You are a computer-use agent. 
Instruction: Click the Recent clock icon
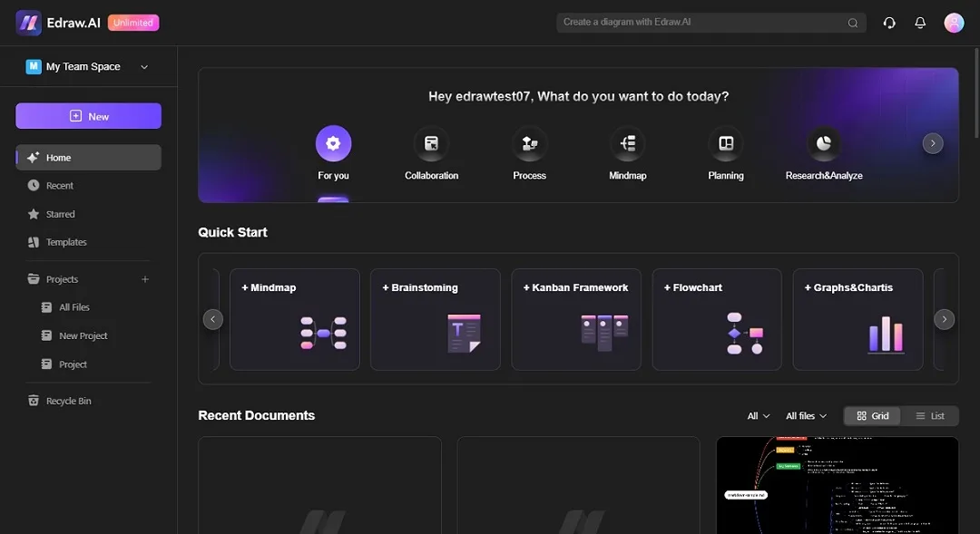(x=34, y=186)
